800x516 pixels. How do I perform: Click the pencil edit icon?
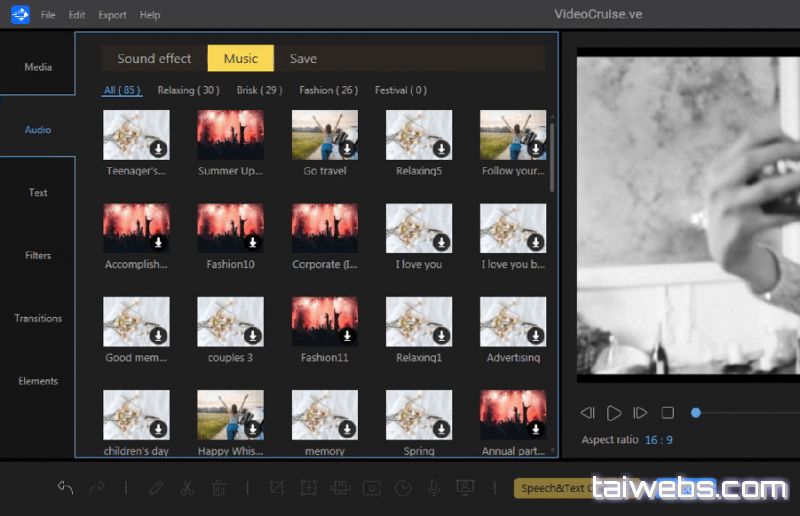pyautogui.click(x=156, y=488)
